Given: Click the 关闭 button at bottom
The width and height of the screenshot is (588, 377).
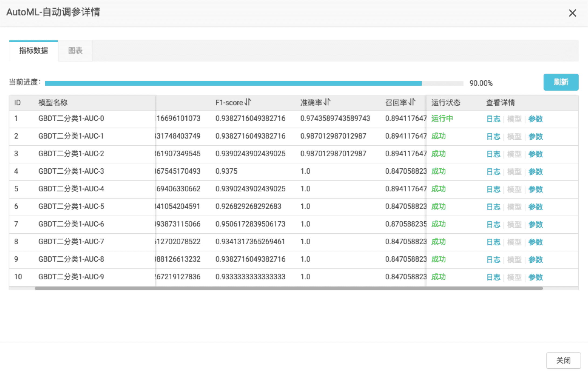Looking at the screenshot, I should coord(563,360).
